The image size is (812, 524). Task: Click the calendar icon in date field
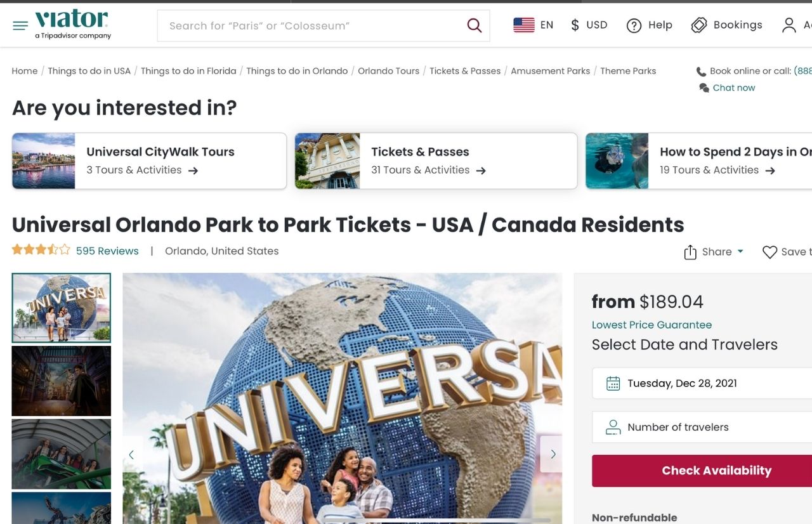click(613, 383)
